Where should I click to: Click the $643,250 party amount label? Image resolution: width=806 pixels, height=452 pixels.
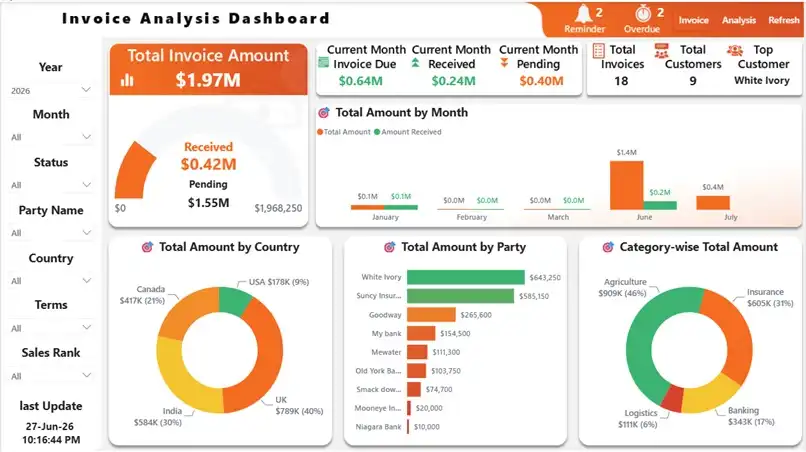click(545, 278)
